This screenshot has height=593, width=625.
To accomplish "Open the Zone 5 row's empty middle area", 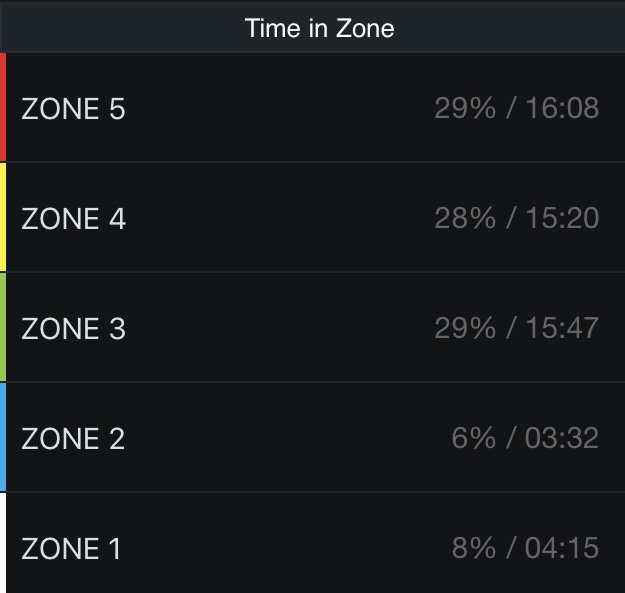I will (x=280, y=108).
